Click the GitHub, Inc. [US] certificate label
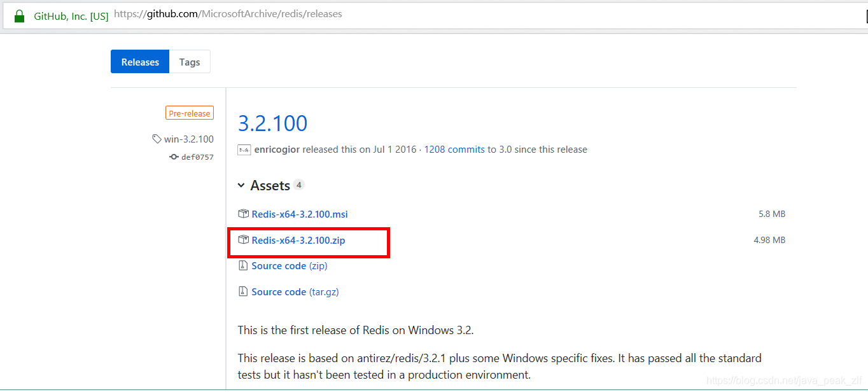 tap(71, 16)
